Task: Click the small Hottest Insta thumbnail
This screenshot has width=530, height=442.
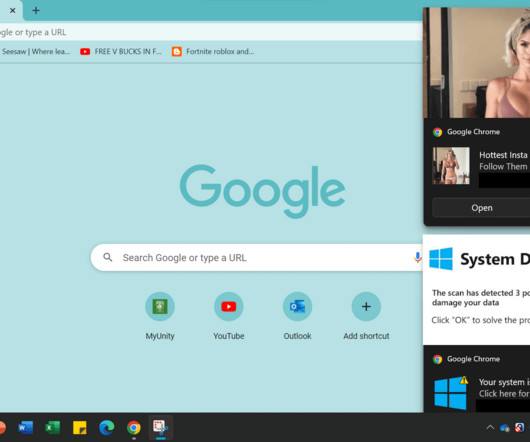Action: pos(451,166)
